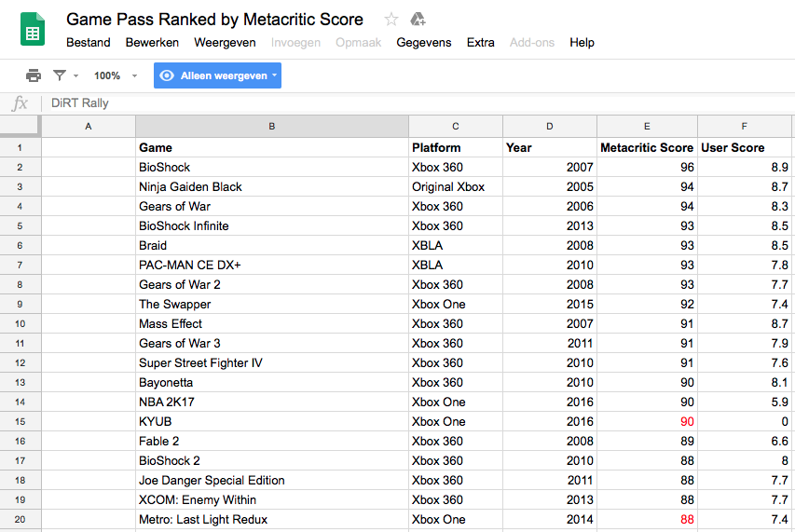The image size is (795, 532).
Task: Expand the Alleen weergeven dropdown arrow
Action: tap(274, 75)
